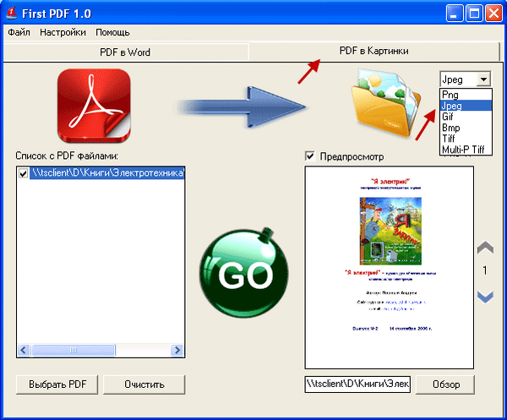This screenshot has width=507, height=420.
Task: Choose Multi-P Tiff from the format list
Action: tap(466, 150)
